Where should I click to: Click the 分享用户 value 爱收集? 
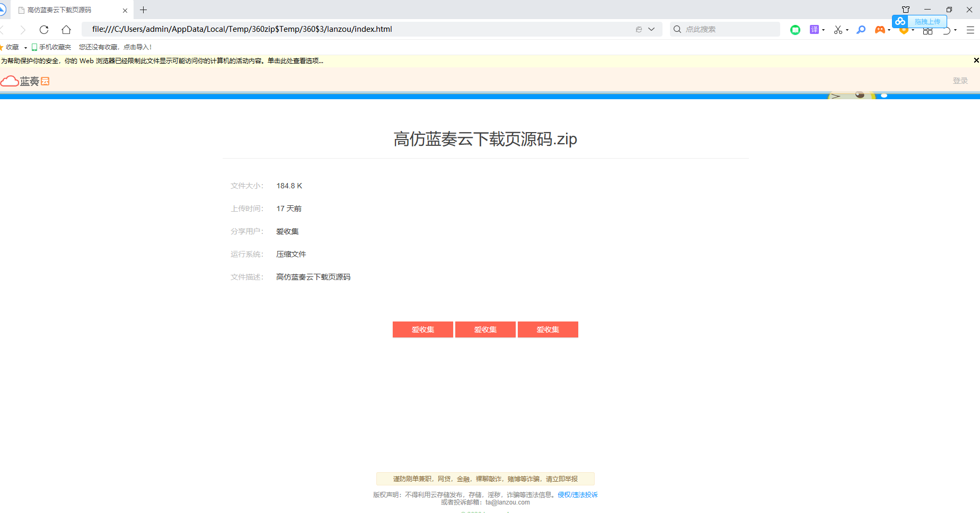click(287, 231)
